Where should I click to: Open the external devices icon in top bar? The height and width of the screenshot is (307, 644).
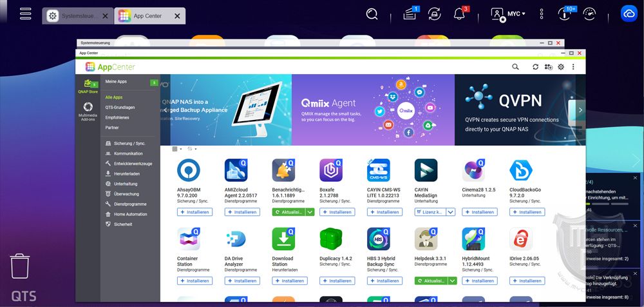[434, 14]
